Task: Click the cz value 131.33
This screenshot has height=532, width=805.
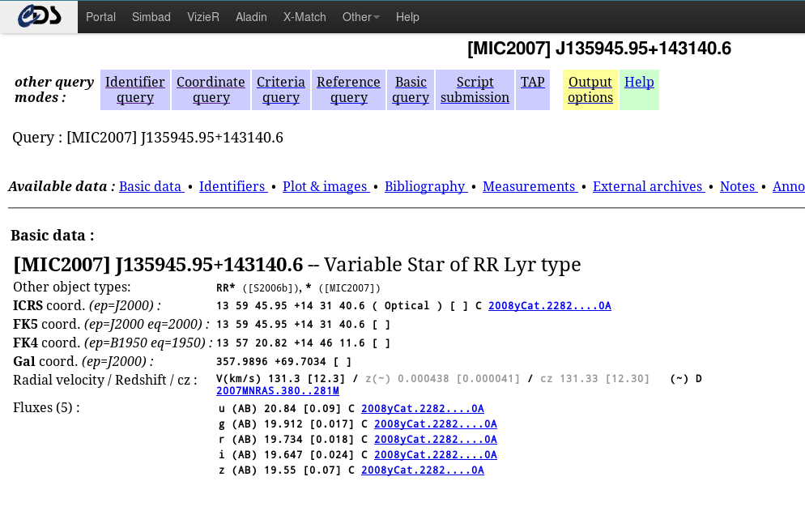Action: click(x=578, y=379)
